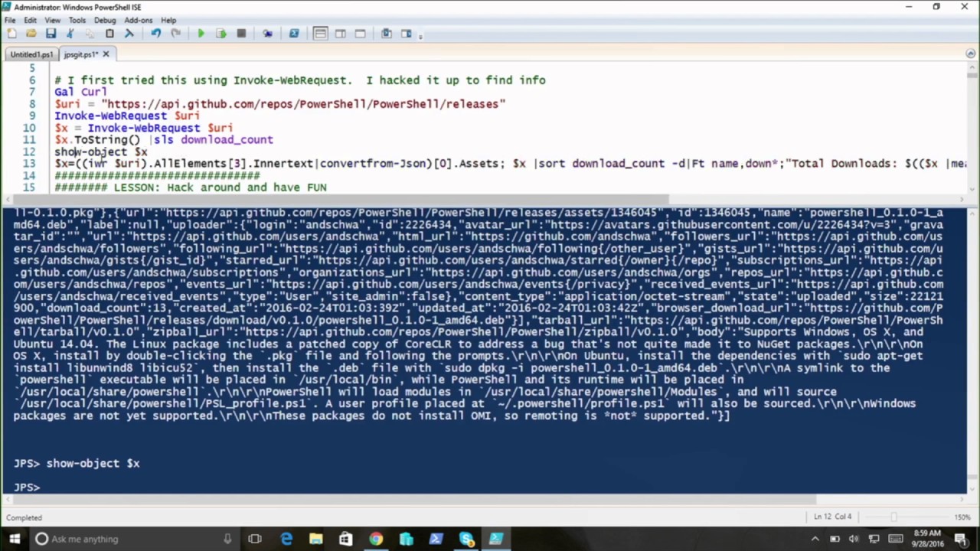Show hidden tray icons chevron
980x551 pixels.
point(815,539)
